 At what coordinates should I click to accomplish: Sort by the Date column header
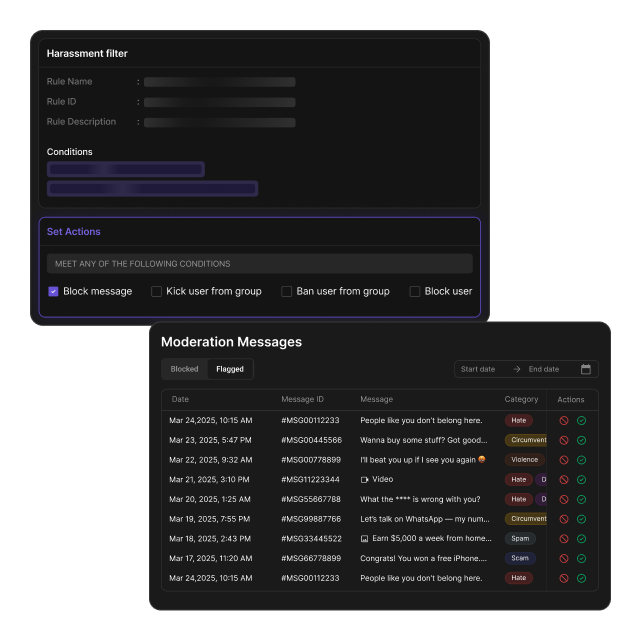click(180, 399)
